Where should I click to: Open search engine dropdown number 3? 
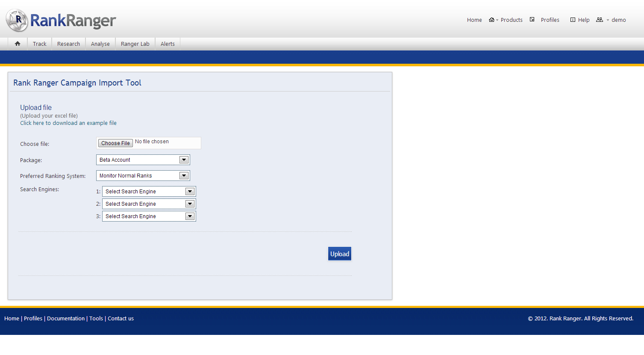tap(149, 216)
